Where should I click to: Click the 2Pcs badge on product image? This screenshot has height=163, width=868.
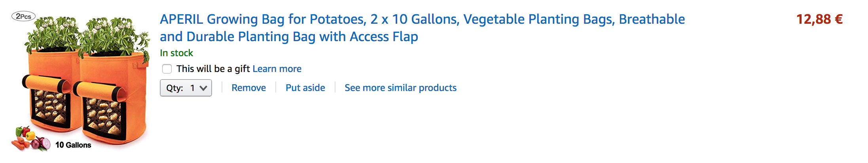coord(23,16)
